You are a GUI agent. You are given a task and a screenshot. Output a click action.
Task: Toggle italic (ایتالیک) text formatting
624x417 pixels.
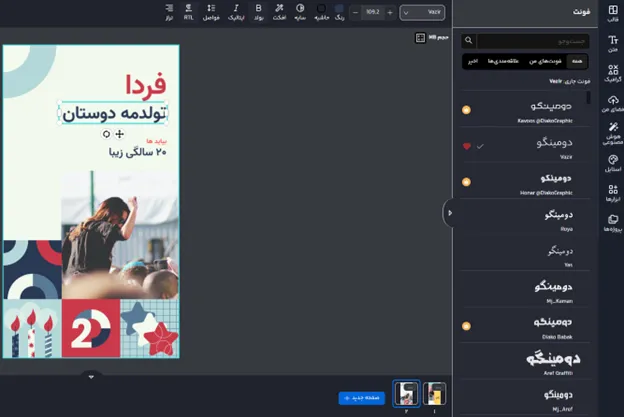pos(235,11)
